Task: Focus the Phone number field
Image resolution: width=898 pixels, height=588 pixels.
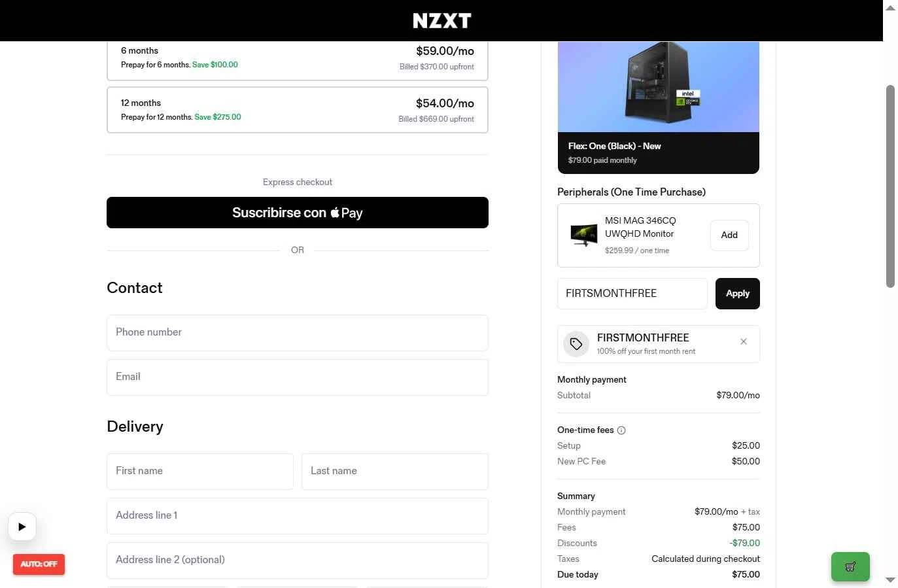Action: click(298, 333)
